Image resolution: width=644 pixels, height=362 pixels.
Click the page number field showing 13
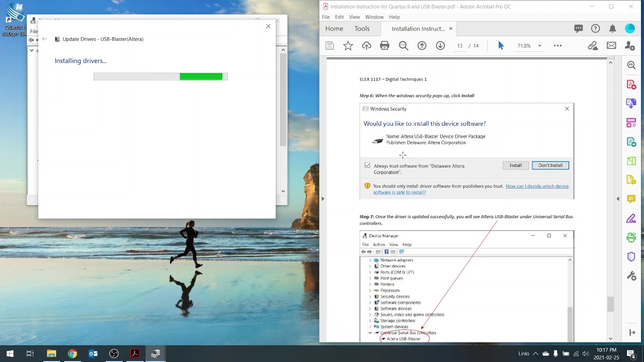click(x=460, y=46)
